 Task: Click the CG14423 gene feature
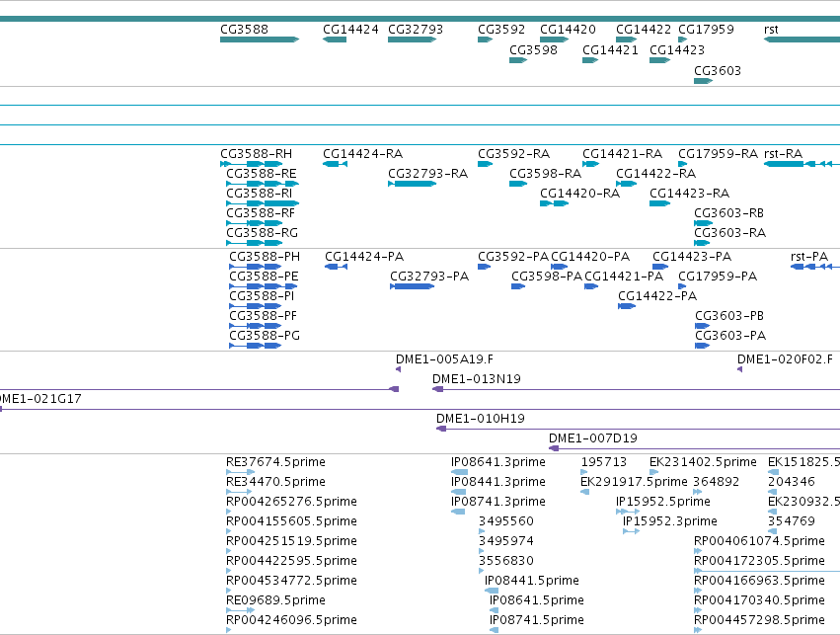(x=659, y=60)
